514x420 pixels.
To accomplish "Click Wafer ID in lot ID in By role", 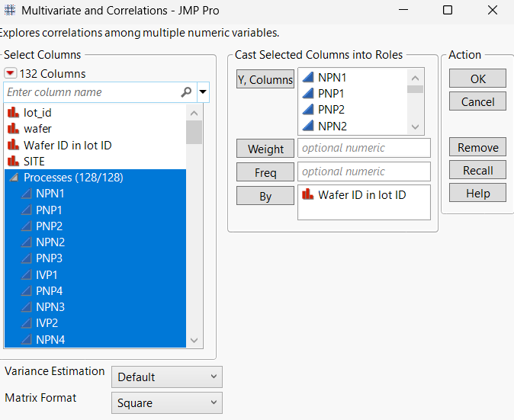I will (x=361, y=195).
